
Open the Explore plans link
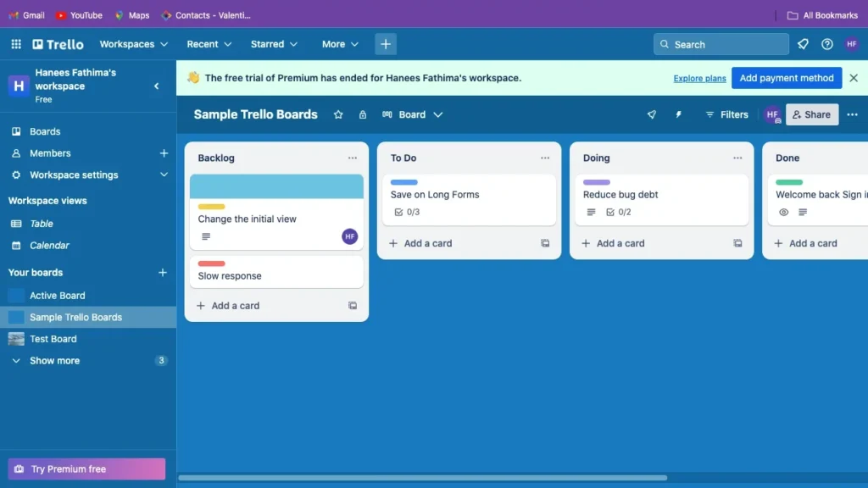point(698,78)
